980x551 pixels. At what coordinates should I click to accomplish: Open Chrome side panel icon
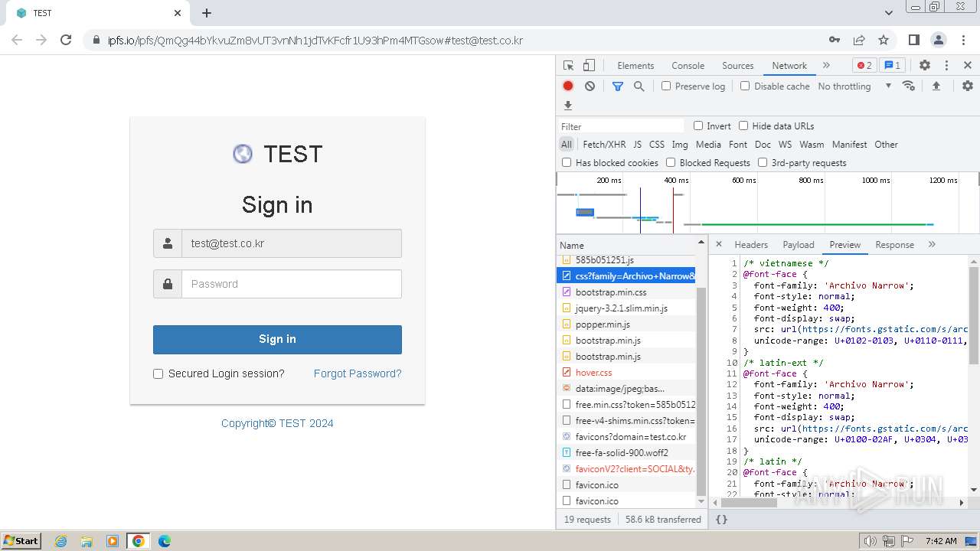913,41
